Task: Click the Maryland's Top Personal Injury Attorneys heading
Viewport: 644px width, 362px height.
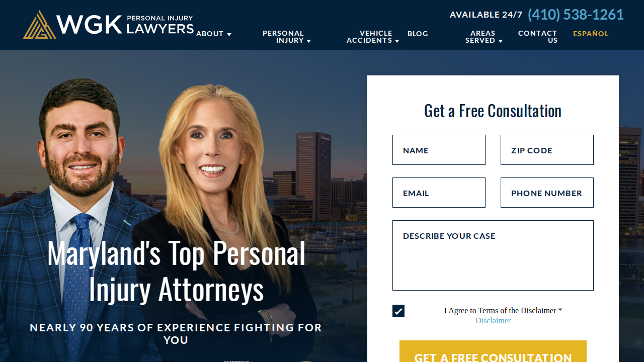Action: [176, 271]
